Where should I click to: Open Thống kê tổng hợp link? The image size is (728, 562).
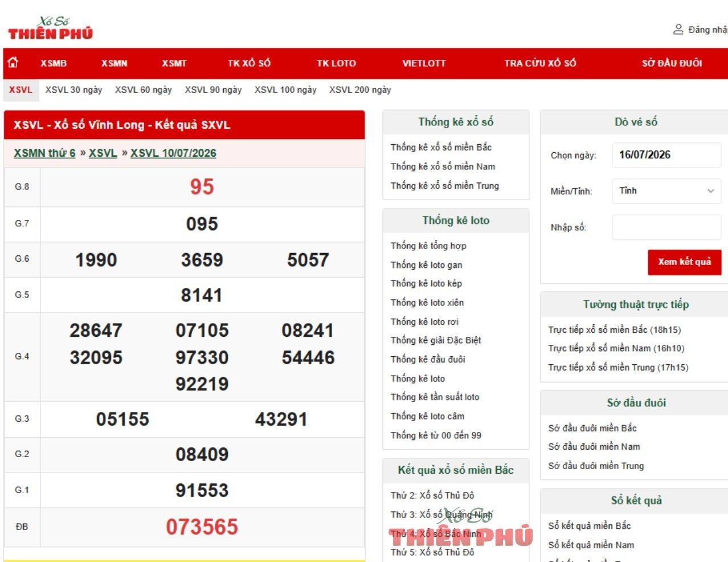(x=428, y=246)
